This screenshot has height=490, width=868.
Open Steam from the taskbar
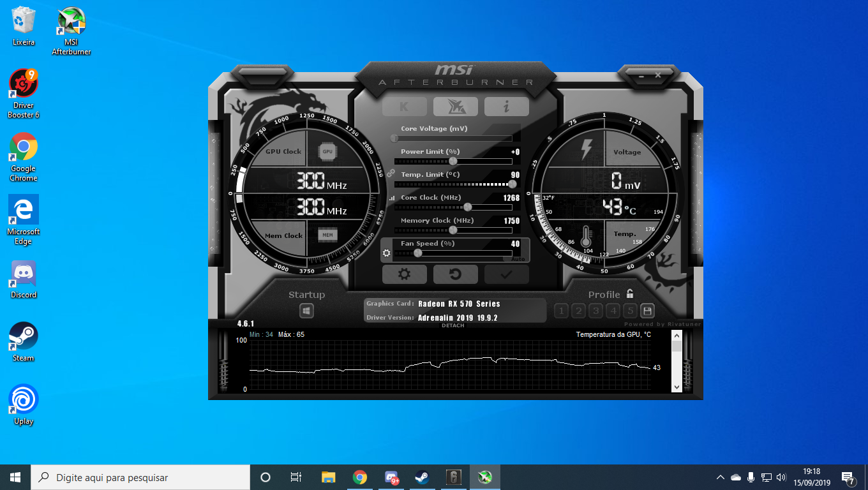tap(422, 477)
